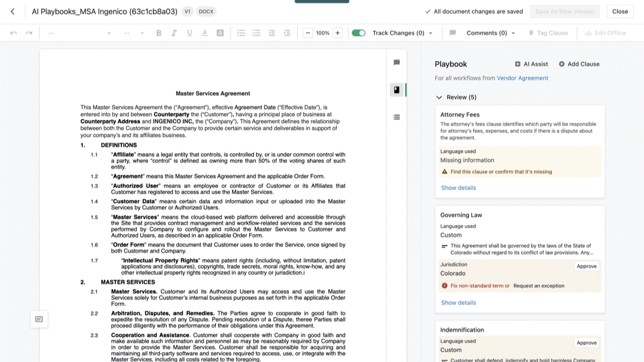The width and height of the screenshot is (644, 362).
Task: Select Edit Offline
Action: pos(604,33)
